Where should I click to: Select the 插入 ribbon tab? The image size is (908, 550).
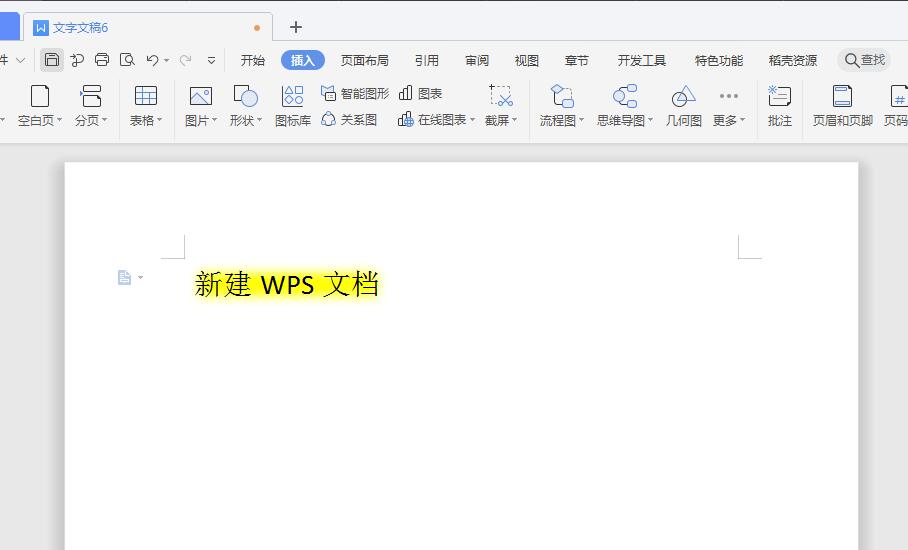click(x=302, y=60)
